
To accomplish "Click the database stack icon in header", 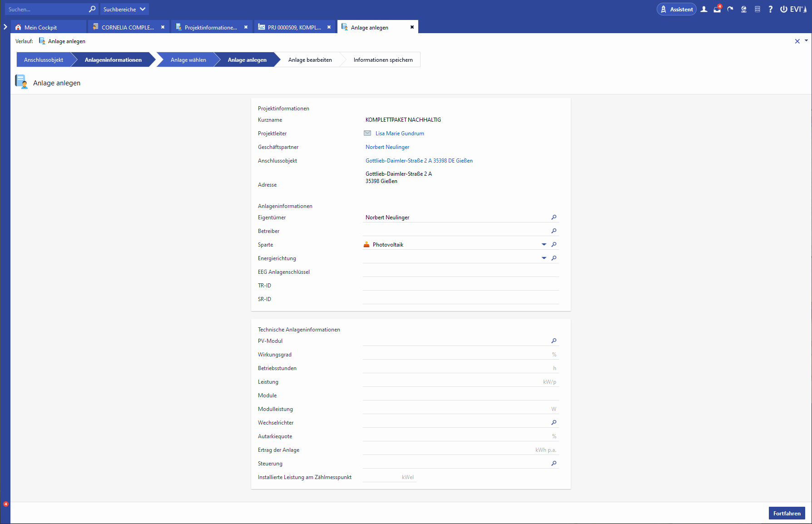I will point(757,9).
